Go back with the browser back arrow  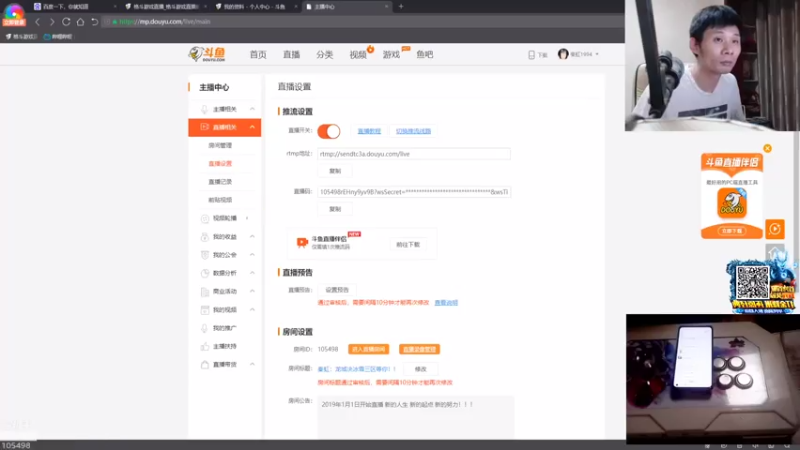(37, 22)
